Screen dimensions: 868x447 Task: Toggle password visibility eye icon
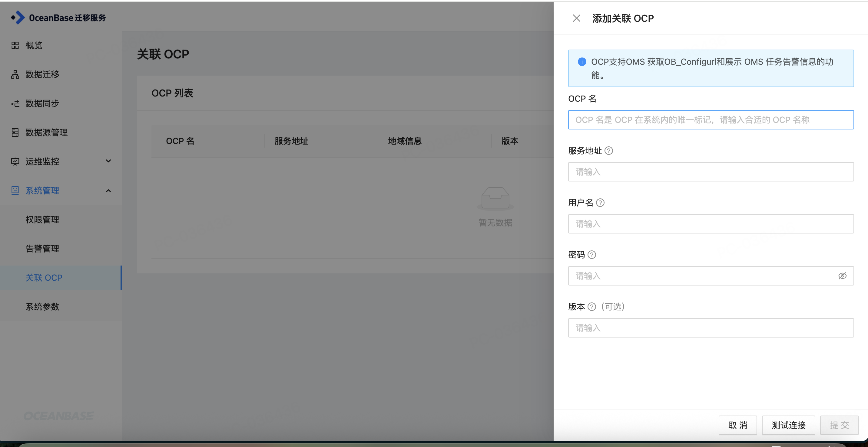pos(842,276)
